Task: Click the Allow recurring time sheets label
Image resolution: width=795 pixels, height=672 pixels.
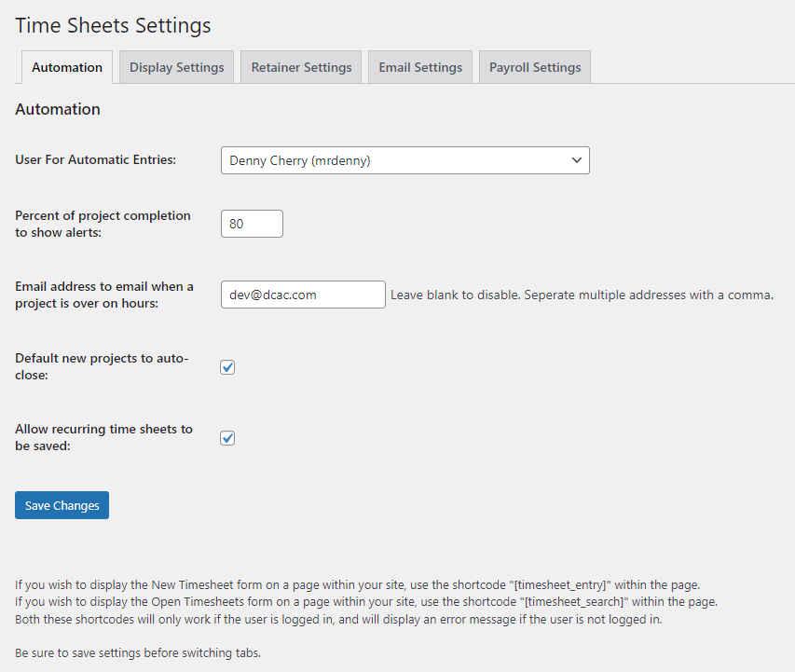Action: coord(104,437)
